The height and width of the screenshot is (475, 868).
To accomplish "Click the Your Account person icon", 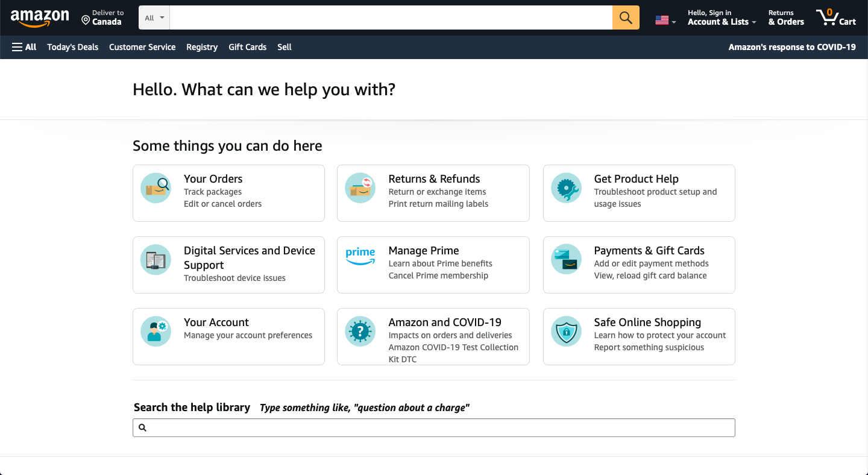I will tap(156, 332).
